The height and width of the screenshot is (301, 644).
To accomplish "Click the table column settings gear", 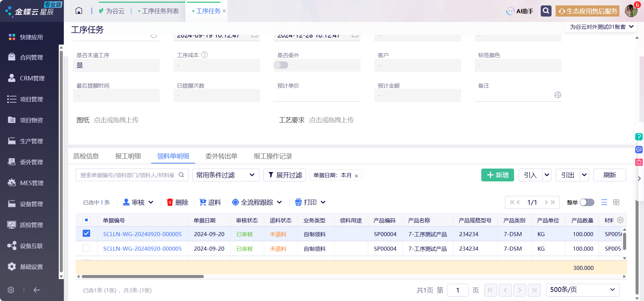I will pyautogui.click(x=620, y=220).
